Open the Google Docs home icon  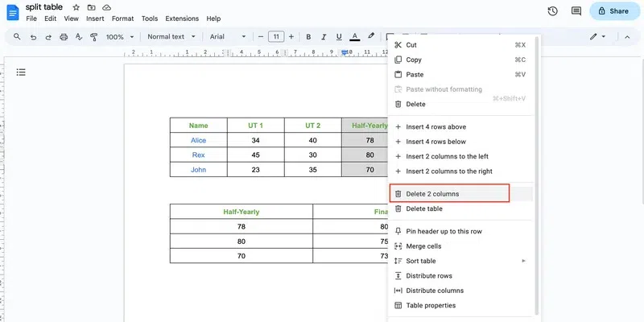[x=13, y=12]
